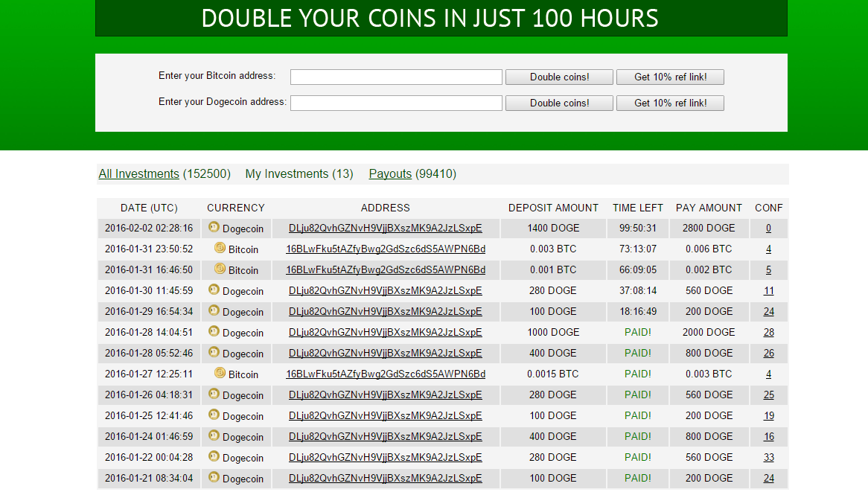Open address link in 2016-01-26 04:18:31 row
868x495 pixels.
click(386, 395)
